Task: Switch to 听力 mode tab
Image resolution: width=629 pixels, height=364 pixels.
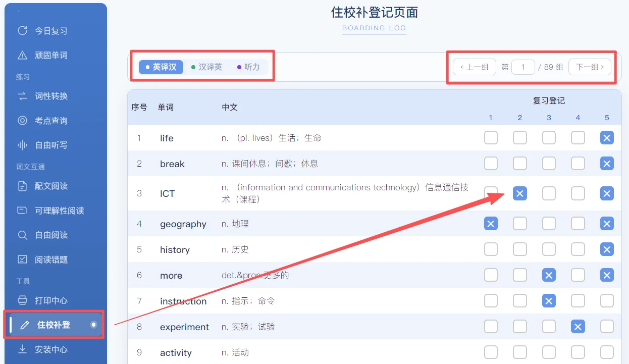Action: click(x=248, y=67)
